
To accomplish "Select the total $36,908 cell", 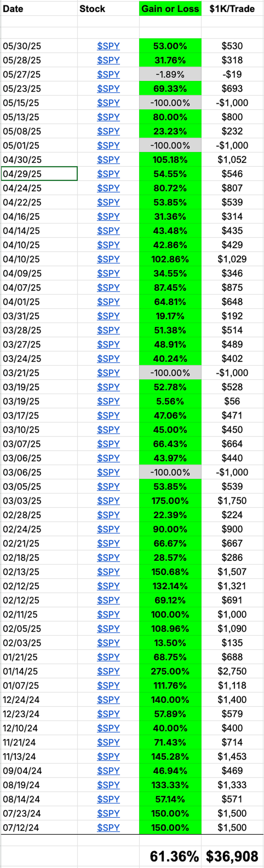I will click(232, 855).
